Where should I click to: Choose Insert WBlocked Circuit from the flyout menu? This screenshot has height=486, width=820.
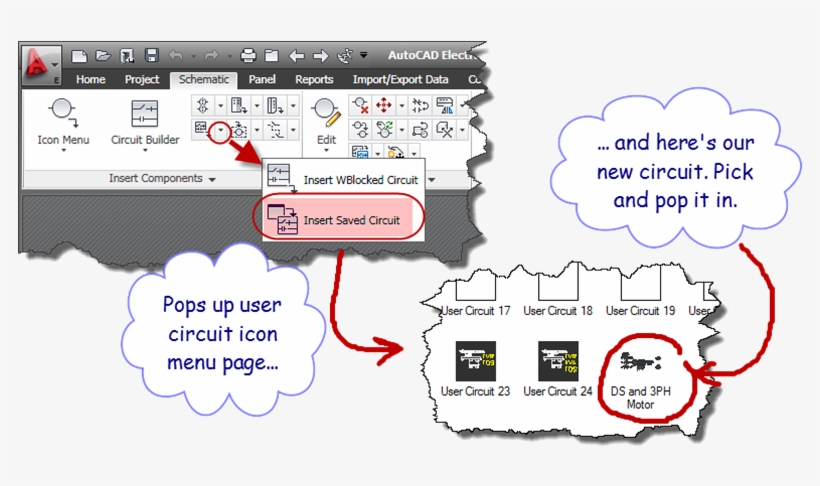[343, 178]
